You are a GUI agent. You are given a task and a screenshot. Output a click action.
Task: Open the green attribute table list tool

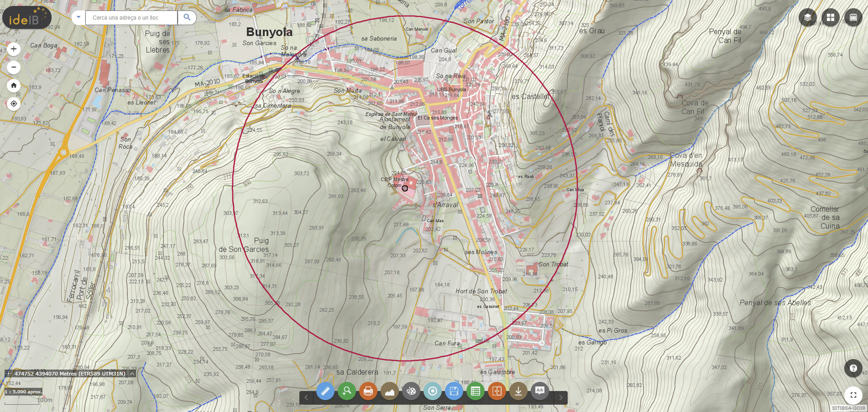[x=476, y=391]
